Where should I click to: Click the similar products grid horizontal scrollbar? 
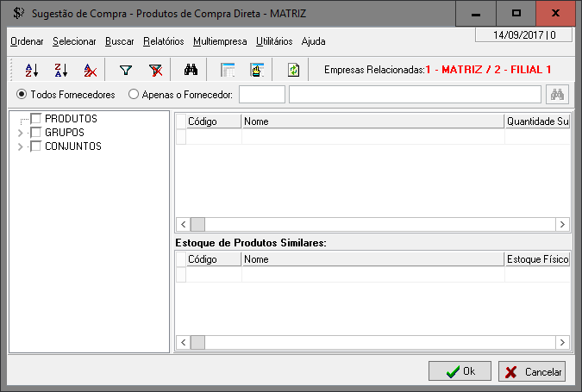coord(371,343)
